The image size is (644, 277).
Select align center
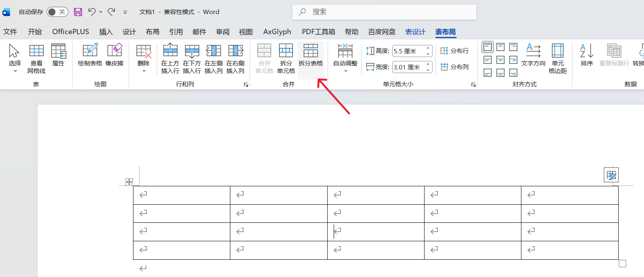point(500,60)
